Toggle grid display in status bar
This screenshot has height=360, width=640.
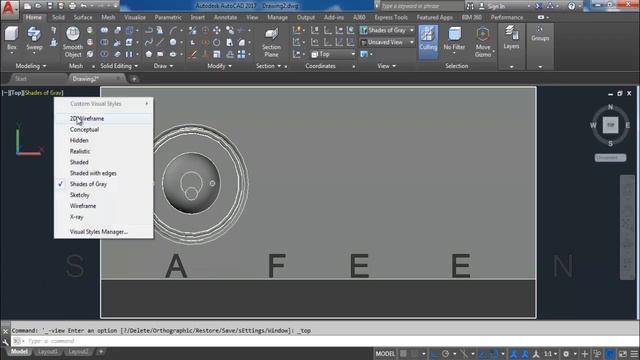[403, 353]
